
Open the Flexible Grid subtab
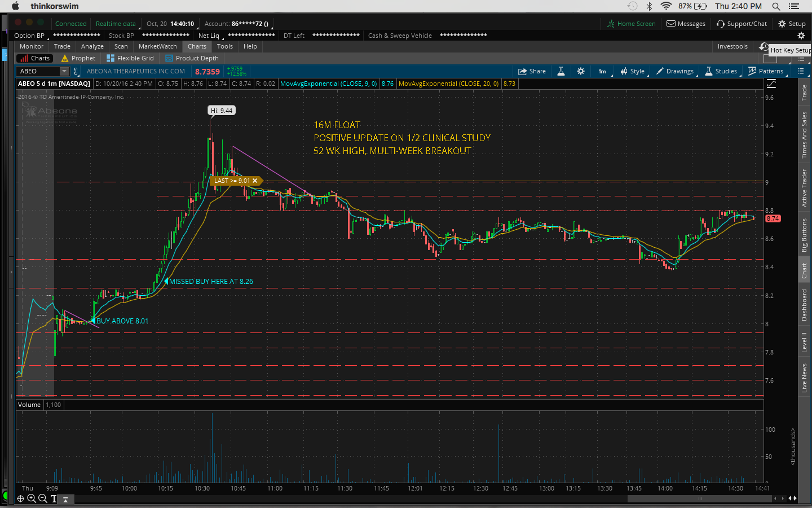click(x=130, y=58)
